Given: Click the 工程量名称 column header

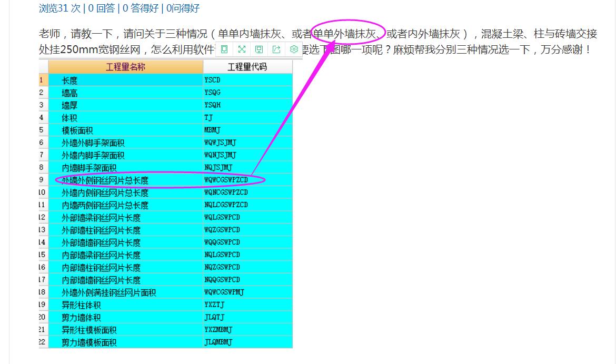Looking at the screenshot, I should coord(126,67).
